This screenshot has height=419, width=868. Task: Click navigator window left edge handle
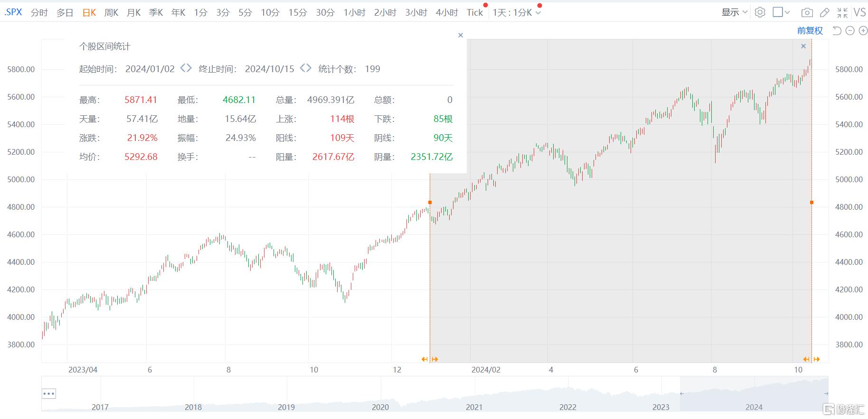pyautogui.click(x=681, y=393)
